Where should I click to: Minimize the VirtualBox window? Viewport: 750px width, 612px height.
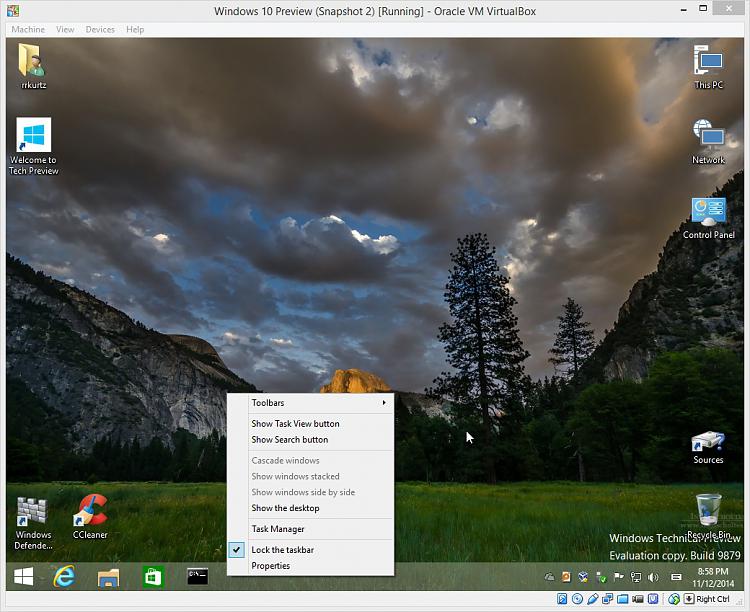coord(684,10)
